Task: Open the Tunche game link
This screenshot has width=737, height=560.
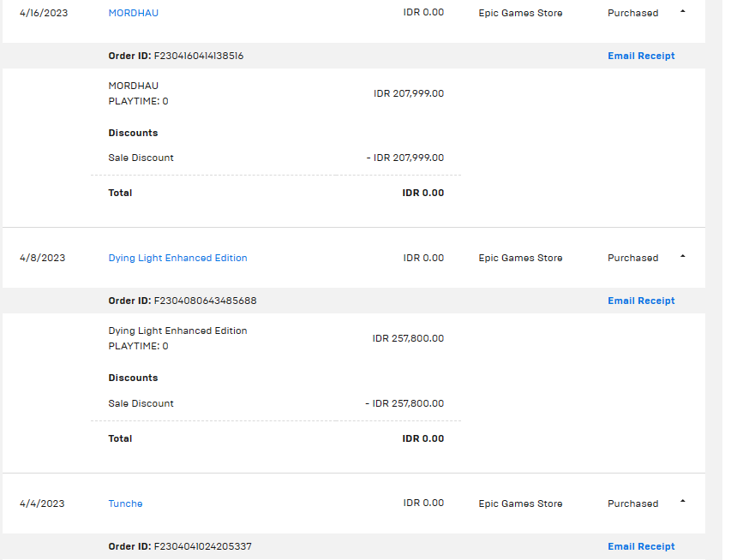Action: (x=125, y=503)
